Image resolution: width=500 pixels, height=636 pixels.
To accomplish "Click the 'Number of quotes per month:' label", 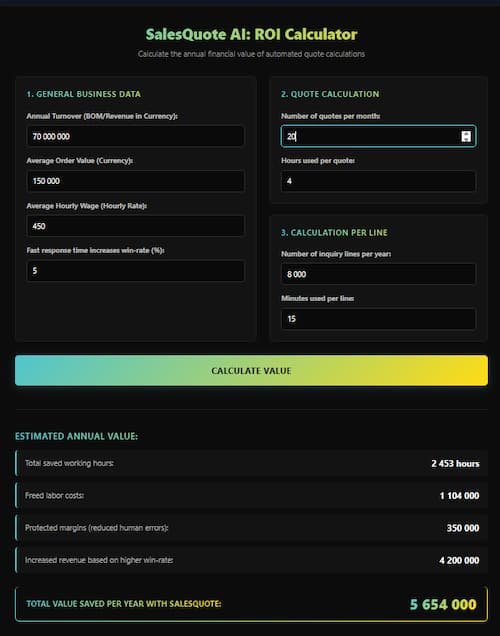I will click(330, 116).
